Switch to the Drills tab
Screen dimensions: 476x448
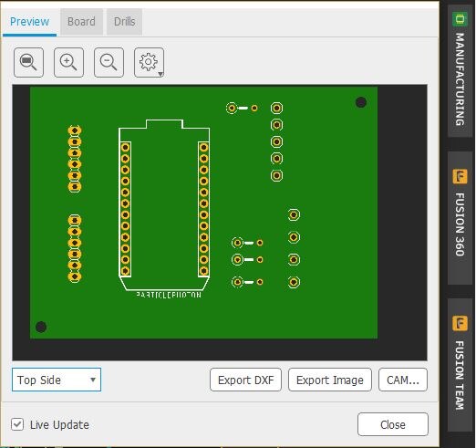pyautogui.click(x=124, y=22)
